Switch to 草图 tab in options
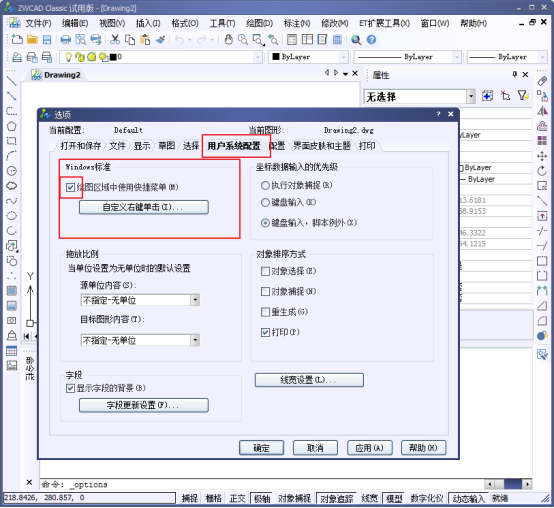This screenshot has width=554, height=508. click(166, 146)
